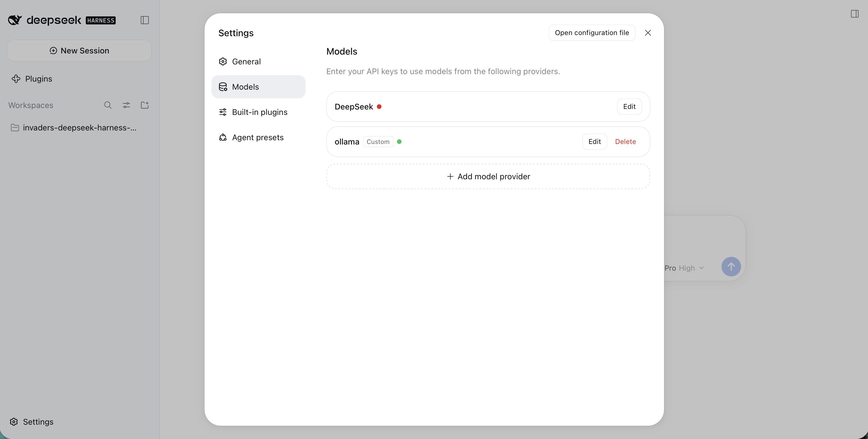
Task: Click the DeepSeek provider name
Action: 354,107
